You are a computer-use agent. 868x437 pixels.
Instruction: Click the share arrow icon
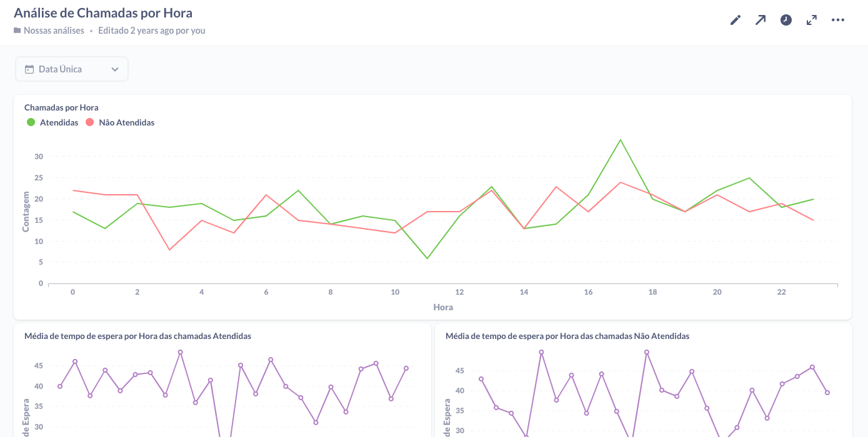(x=761, y=20)
